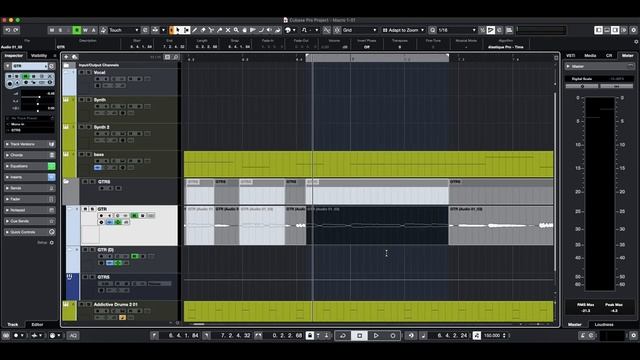Toggle the left zone visibility button
The image size is (640, 360).
coord(598,30)
